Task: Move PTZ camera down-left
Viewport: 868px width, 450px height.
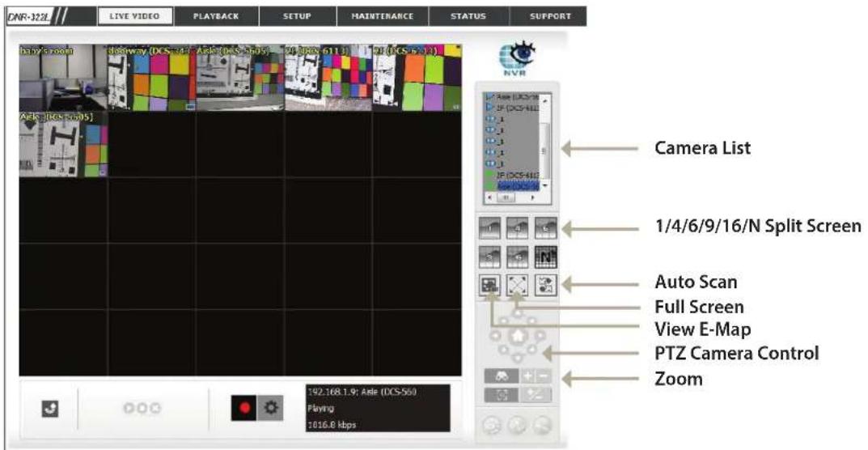Action: tap(502, 350)
